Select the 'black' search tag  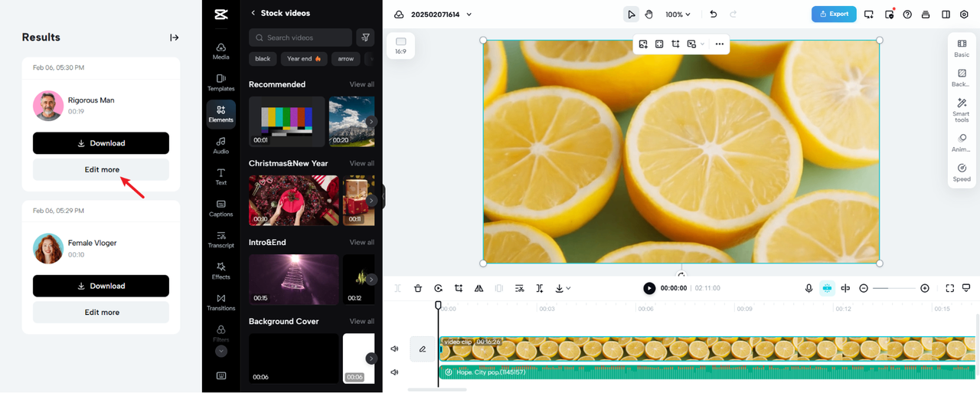tap(263, 58)
